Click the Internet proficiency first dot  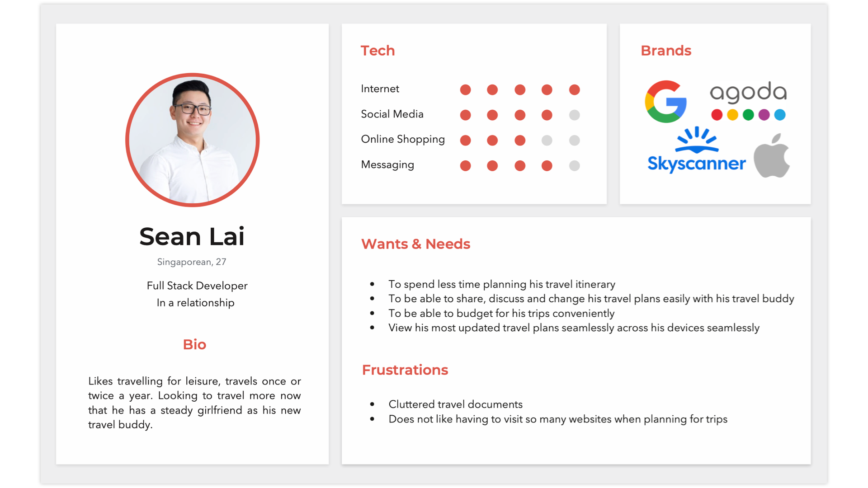(x=465, y=89)
